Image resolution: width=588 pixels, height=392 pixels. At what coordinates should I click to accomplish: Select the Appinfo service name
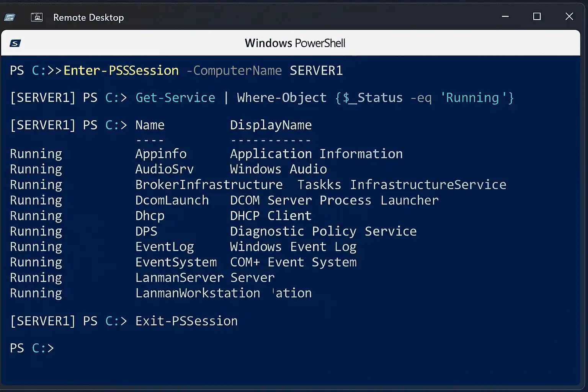pyautogui.click(x=161, y=154)
